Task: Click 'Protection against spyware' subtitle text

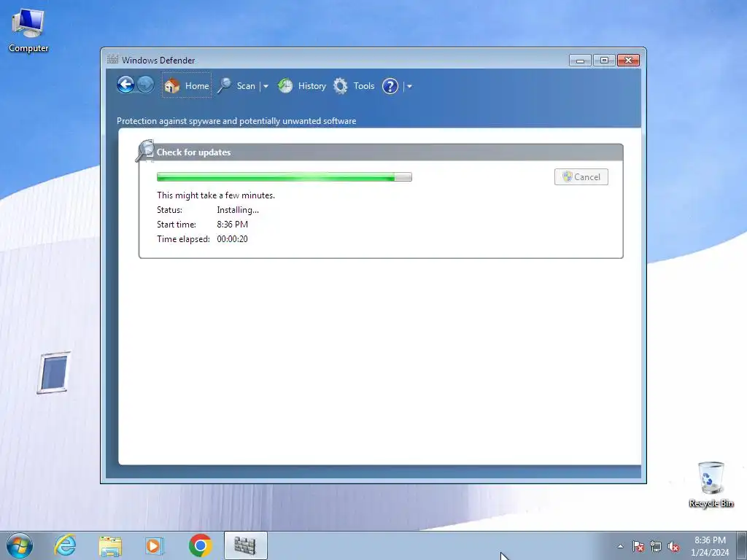Action: (x=236, y=121)
